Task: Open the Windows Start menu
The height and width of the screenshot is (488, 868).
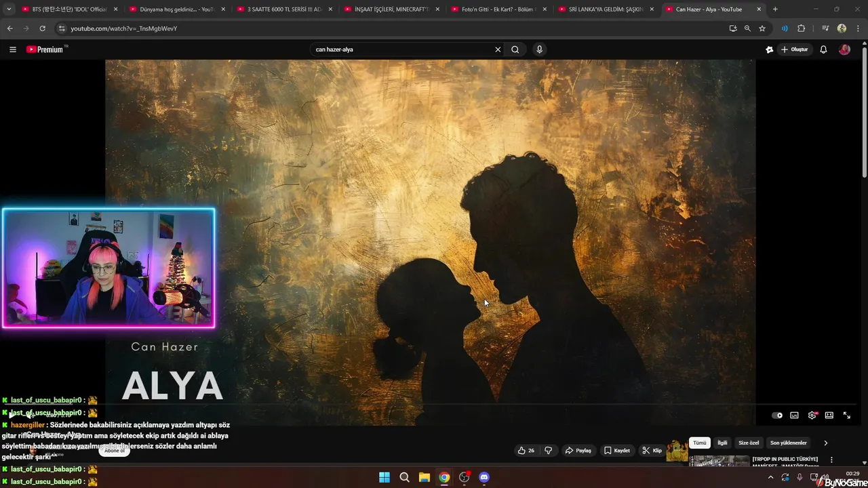Action: pyautogui.click(x=384, y=477)
